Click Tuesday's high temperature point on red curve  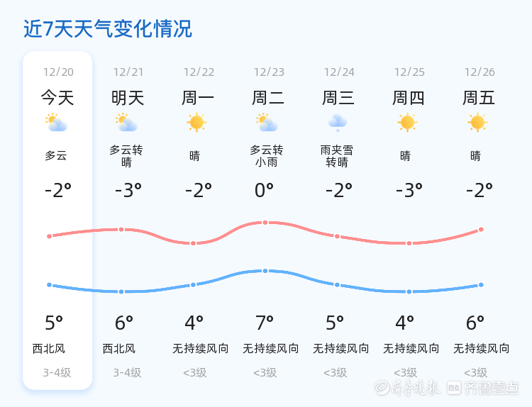[265, 223]
